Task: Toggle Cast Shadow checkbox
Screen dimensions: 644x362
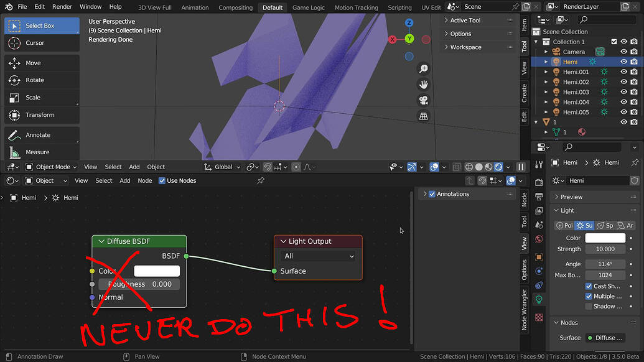Action: tap(589, 286)
